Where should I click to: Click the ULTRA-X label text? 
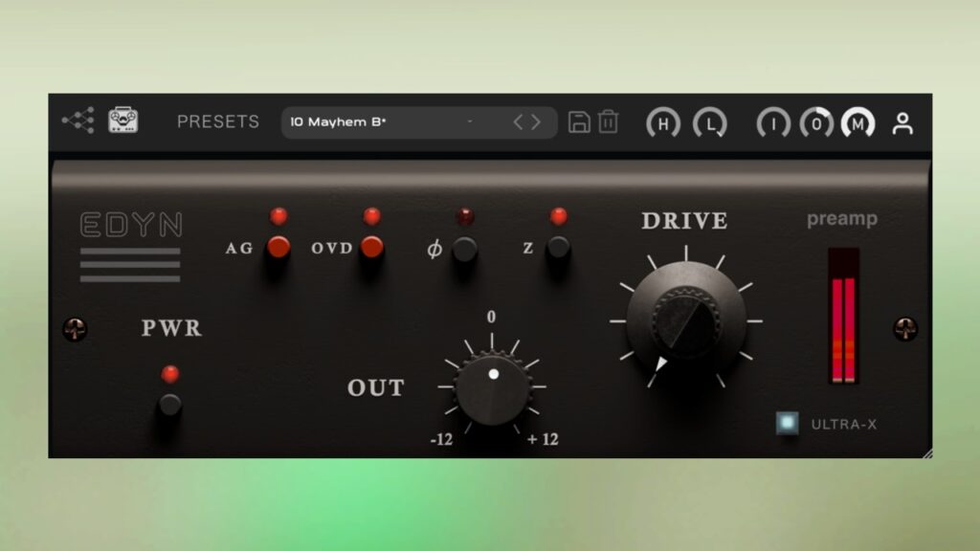point(844,424)
